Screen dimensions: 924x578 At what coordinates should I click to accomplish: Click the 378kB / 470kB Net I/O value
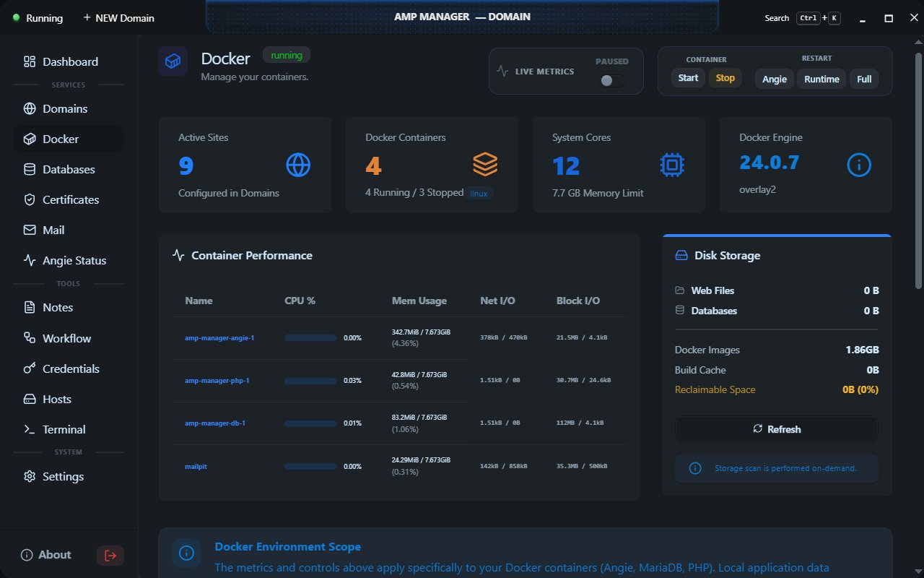(x=503, y=337)
